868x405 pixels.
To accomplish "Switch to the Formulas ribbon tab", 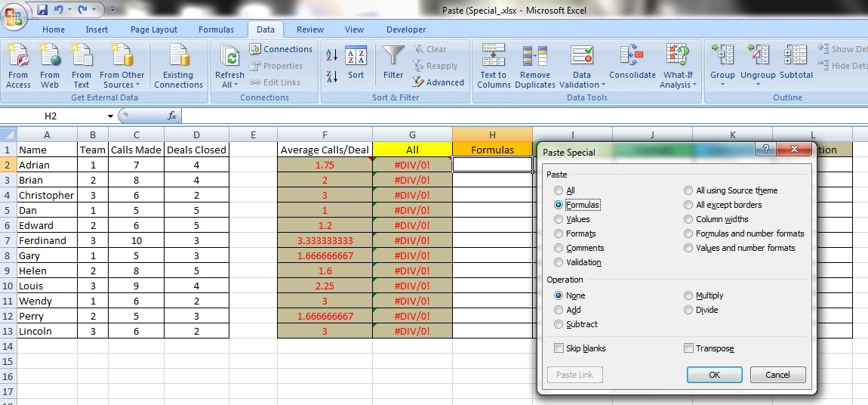I will click(216, 29).
